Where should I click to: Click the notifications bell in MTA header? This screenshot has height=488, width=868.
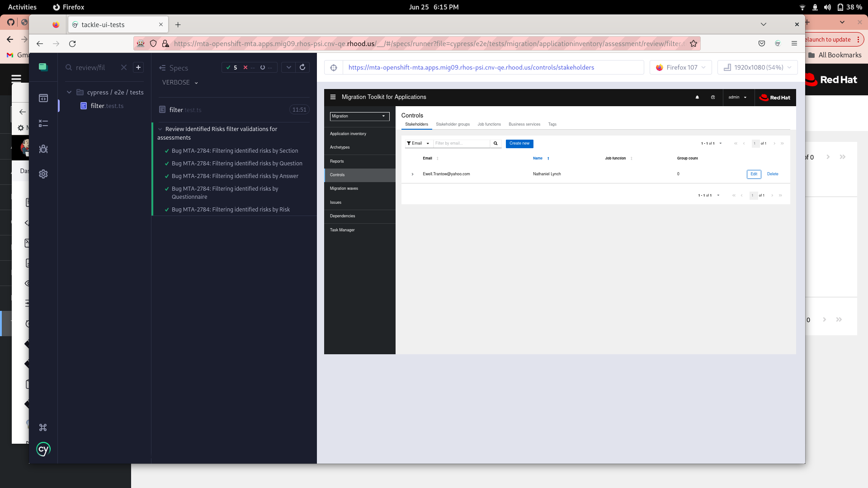(x=697, y=97)
